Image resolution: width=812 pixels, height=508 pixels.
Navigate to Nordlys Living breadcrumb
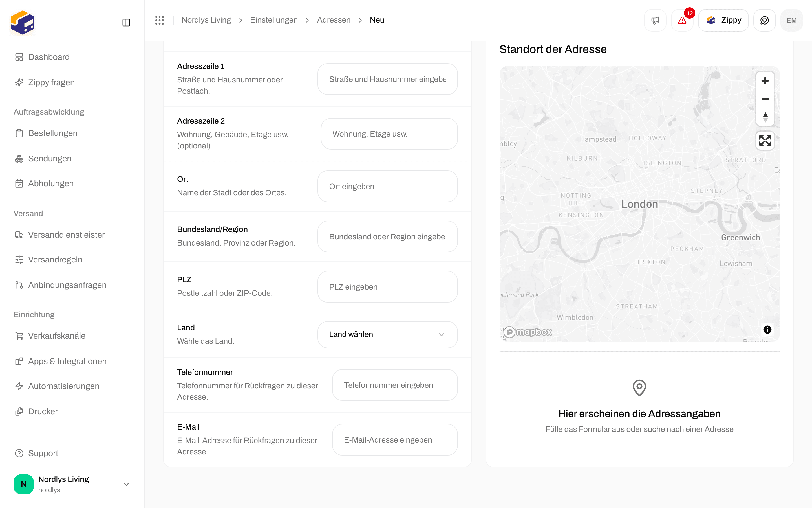[206, 20]
